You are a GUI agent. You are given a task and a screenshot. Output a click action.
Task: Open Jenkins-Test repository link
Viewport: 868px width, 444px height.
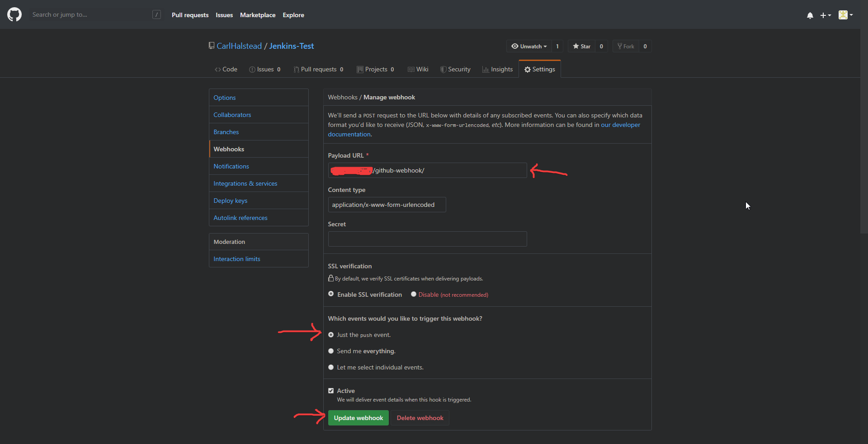click(x=291, y=46)
